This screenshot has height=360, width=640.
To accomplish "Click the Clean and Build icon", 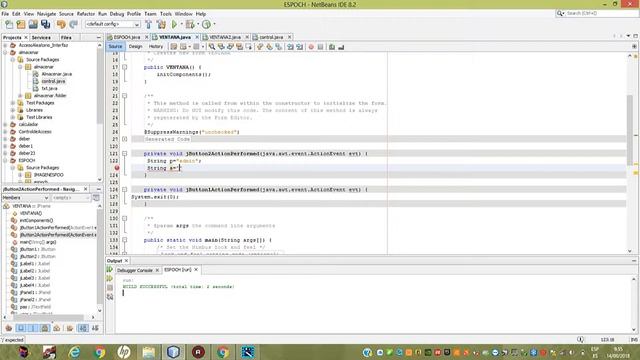I will click(161, 24).
